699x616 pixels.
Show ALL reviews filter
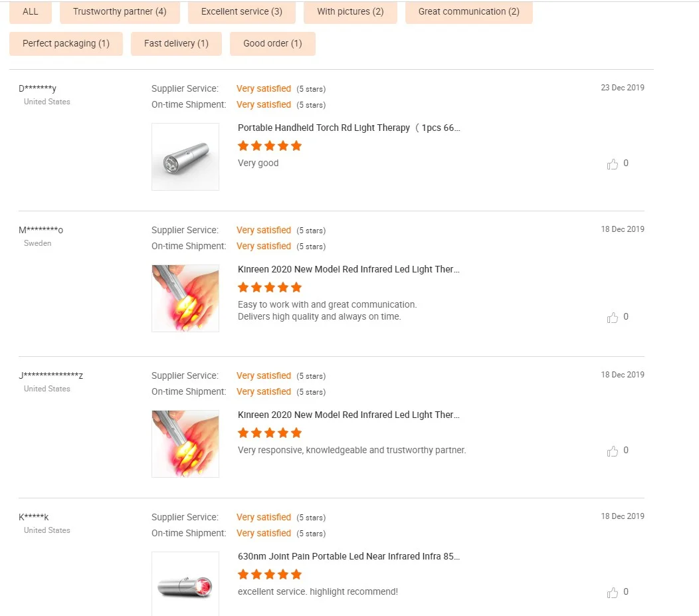click(x=31, y=11)
